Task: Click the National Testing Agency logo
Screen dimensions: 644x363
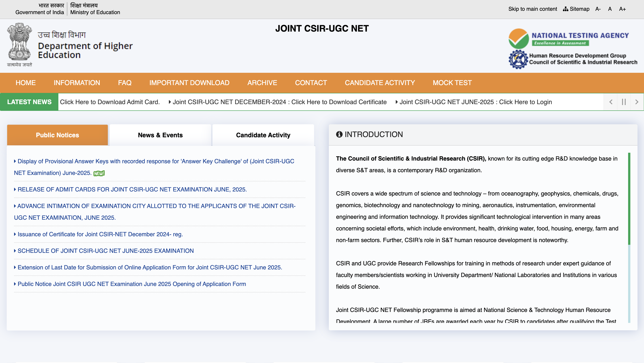Action: click(x=569, y=38)
